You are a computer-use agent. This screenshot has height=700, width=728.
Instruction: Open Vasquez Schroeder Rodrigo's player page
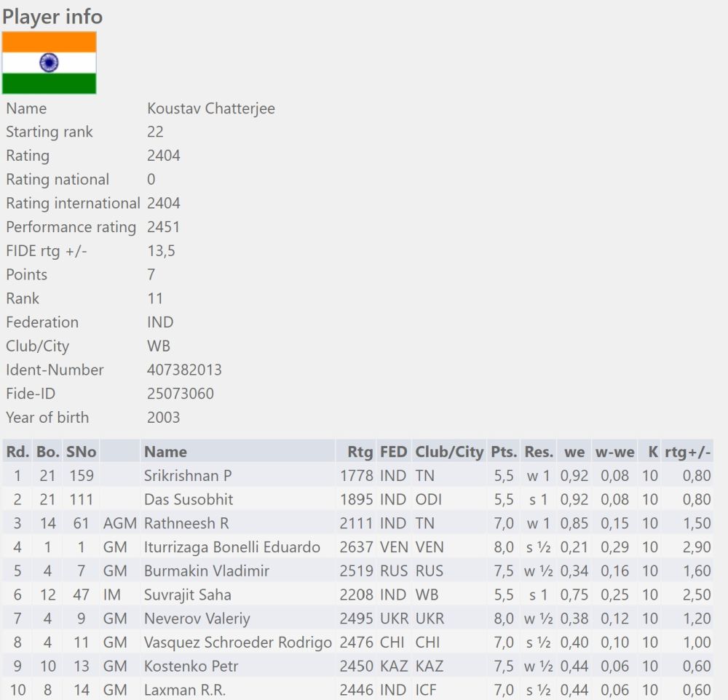coord(237,643)
